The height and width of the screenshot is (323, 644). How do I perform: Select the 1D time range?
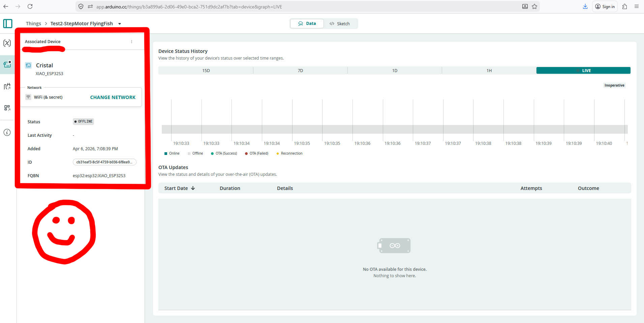pos(395,70)
